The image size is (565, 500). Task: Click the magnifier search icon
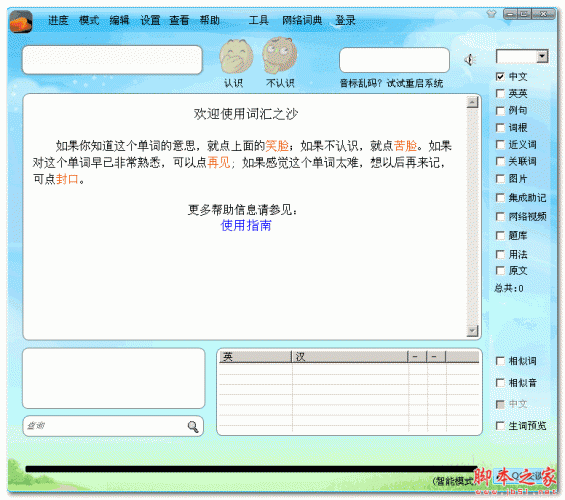(x=193, y=427)
